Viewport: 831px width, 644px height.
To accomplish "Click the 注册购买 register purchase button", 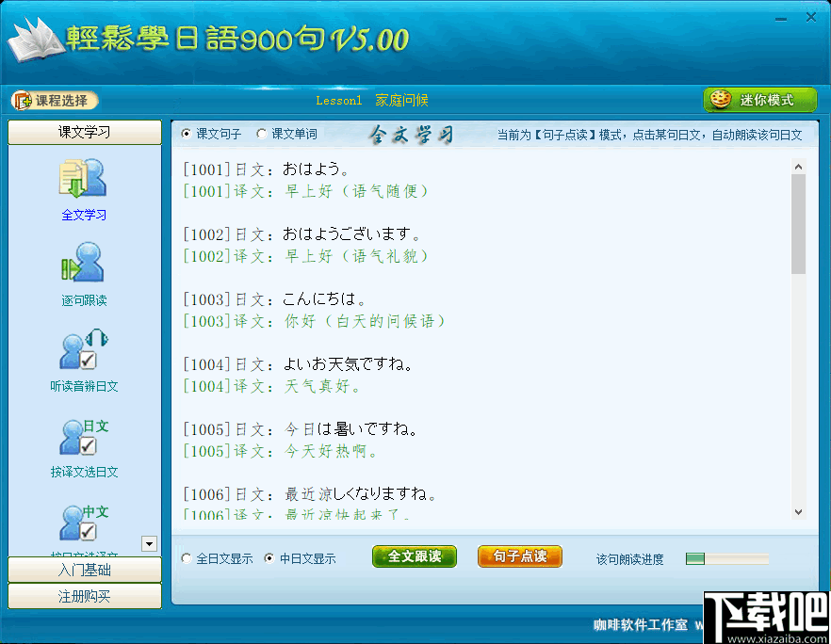I will [x=84, y=595].
